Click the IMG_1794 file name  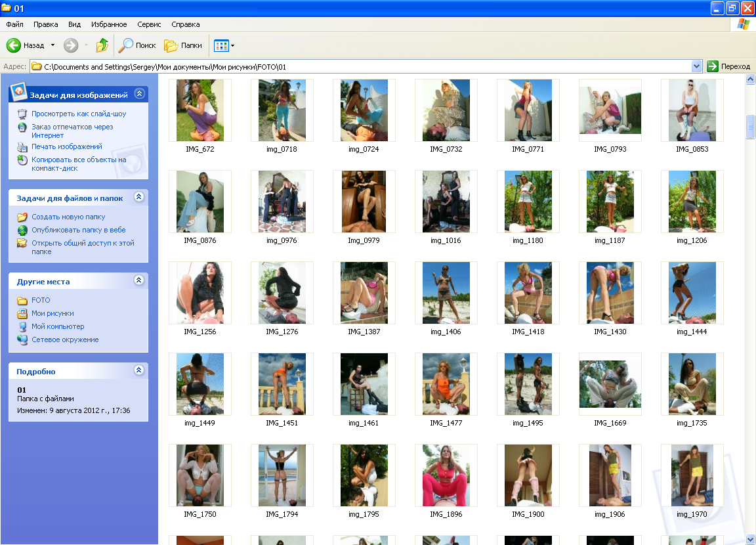tap(282, 515)
